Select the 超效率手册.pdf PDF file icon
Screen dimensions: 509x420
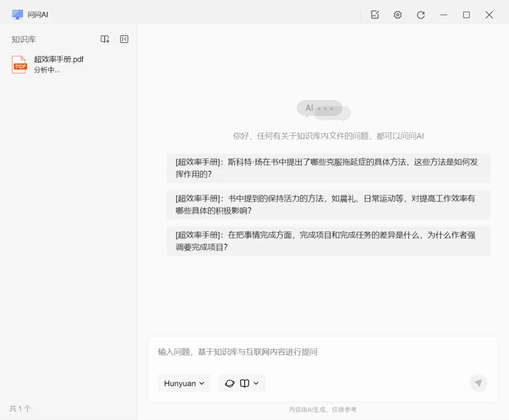coord(19,64)
